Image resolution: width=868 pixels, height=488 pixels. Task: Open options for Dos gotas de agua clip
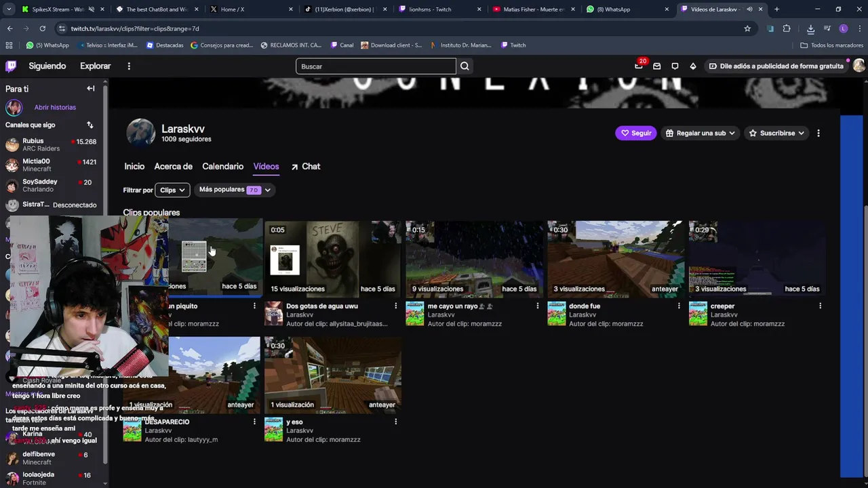tap(396, 306)
